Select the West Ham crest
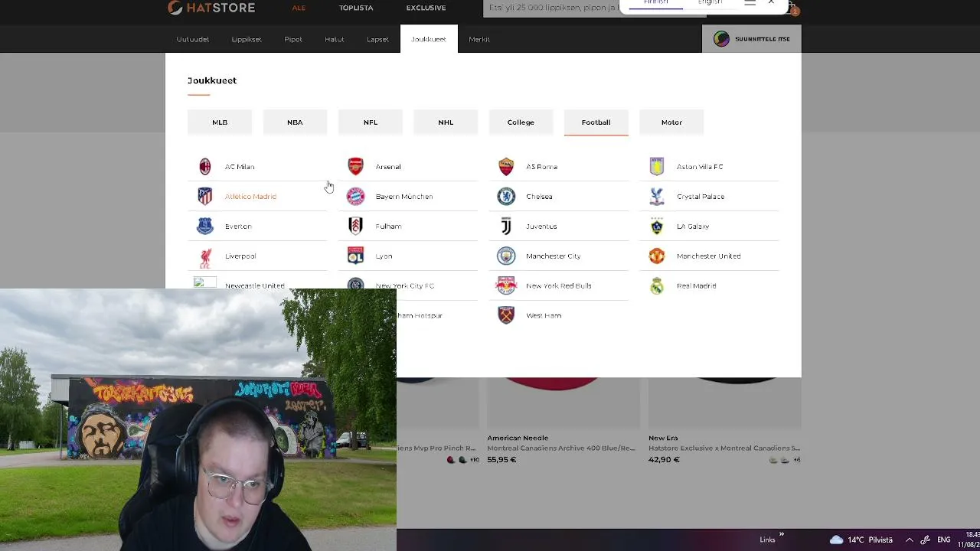 (x=506, y=315)
